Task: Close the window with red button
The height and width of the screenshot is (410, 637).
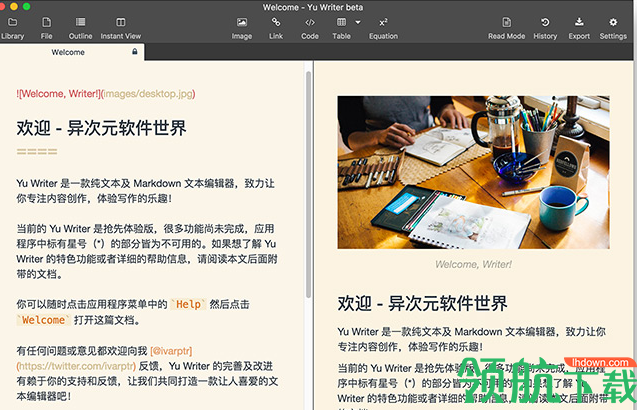Action: [x=2, y=6]
